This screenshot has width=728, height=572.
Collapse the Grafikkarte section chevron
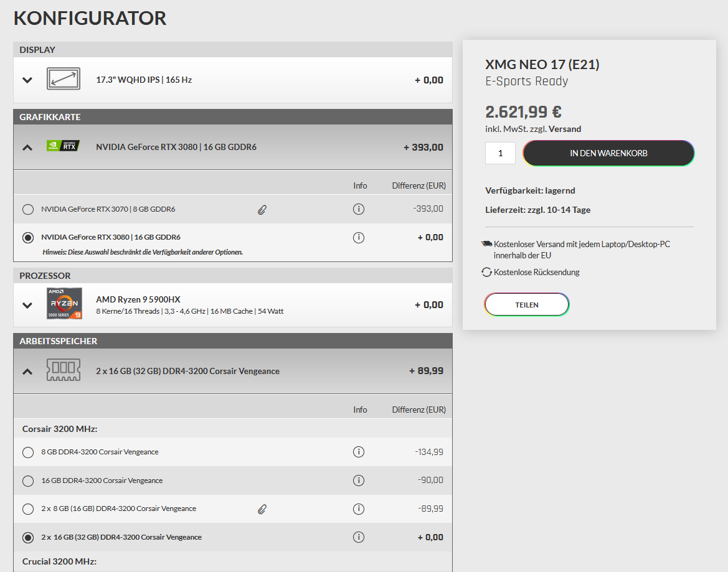27,148
